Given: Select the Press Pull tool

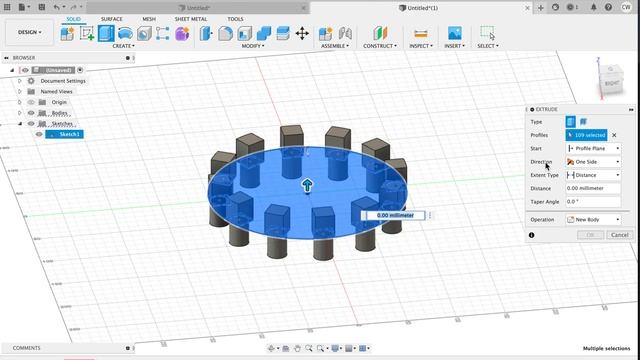Looking at the screenshot, I should (206, 33).
